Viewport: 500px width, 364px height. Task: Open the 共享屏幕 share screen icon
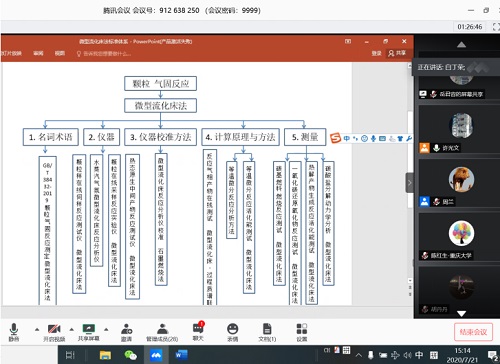[x=89, y=332]
